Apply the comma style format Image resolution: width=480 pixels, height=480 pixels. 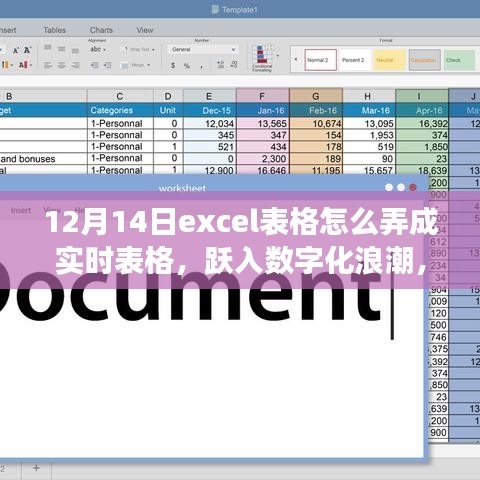[x=201, y=67]
